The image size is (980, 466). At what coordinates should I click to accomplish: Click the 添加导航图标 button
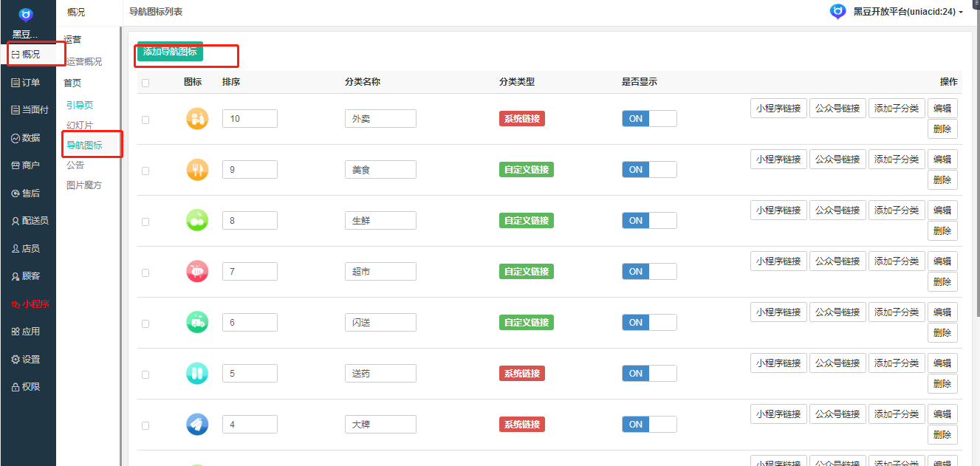point(170,52)
